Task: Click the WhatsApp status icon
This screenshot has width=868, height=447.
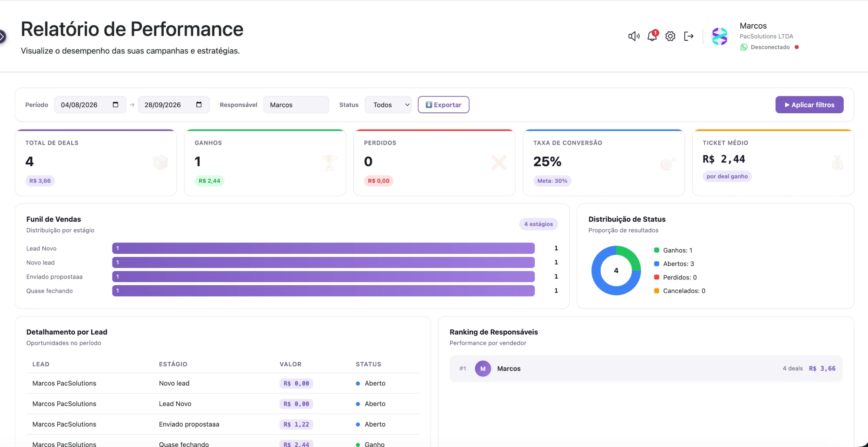Action: [744, 47]
